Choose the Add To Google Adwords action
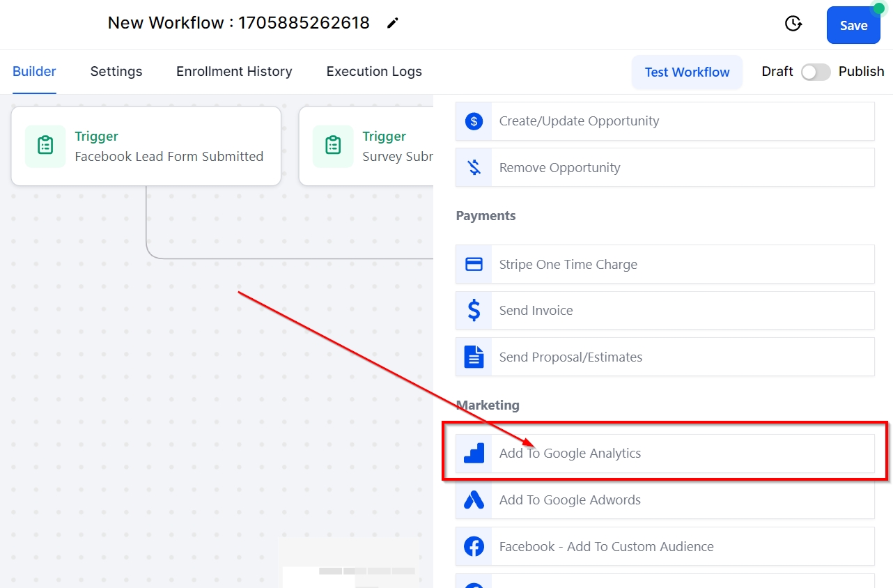 click(570, 500)
